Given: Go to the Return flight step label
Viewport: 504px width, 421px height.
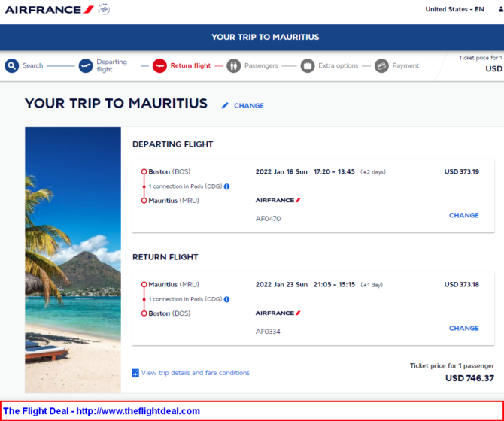Looking at the screenshot, I should click(190, 65).
